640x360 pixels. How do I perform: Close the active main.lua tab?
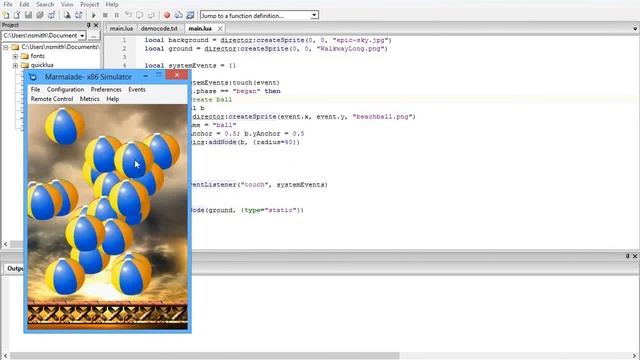pos(220,28)
